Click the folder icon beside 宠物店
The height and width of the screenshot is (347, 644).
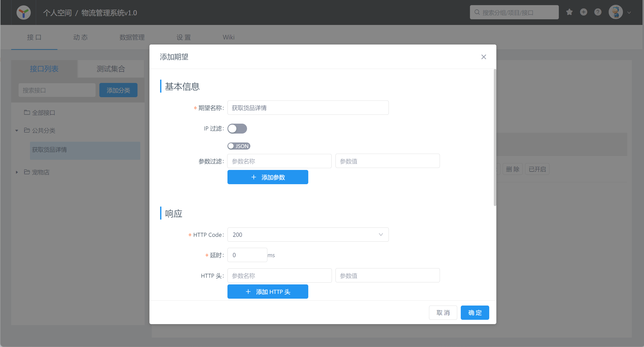click(x=27, y=172)
